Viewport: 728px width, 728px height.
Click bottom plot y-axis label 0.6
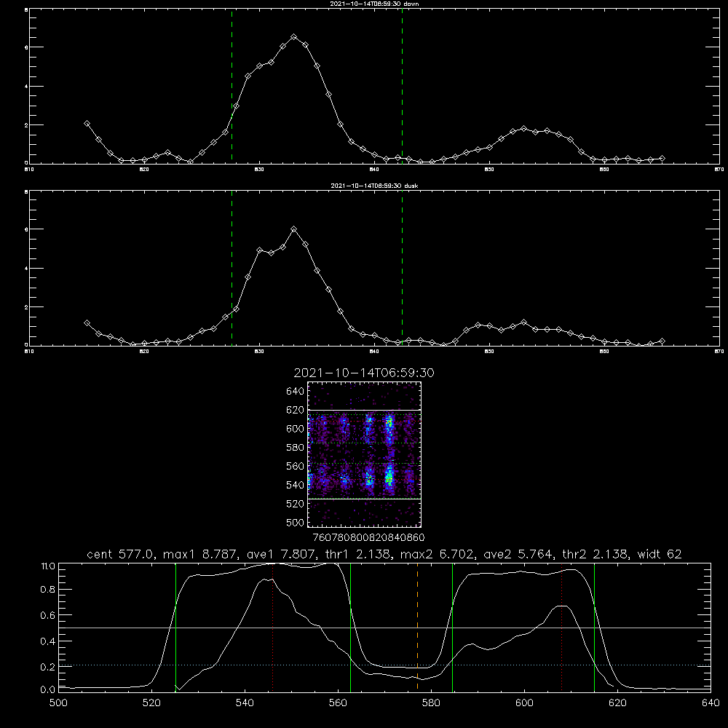pos(48,615)
